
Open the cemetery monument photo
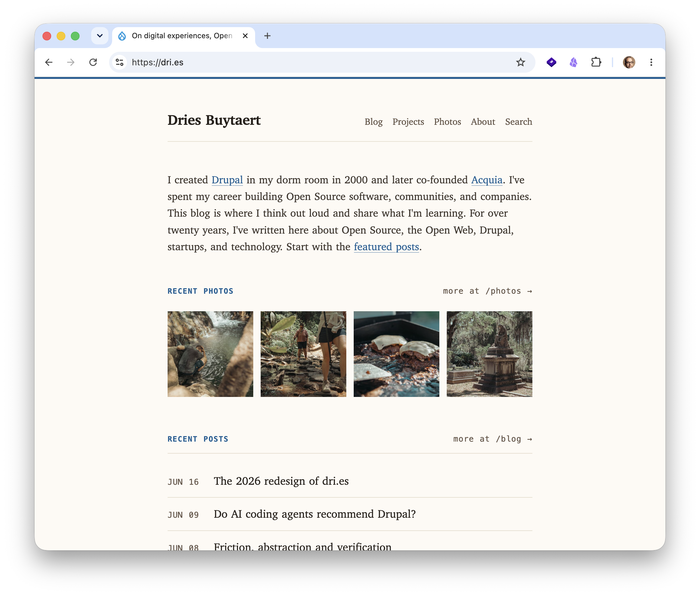(x=489, y=354)
